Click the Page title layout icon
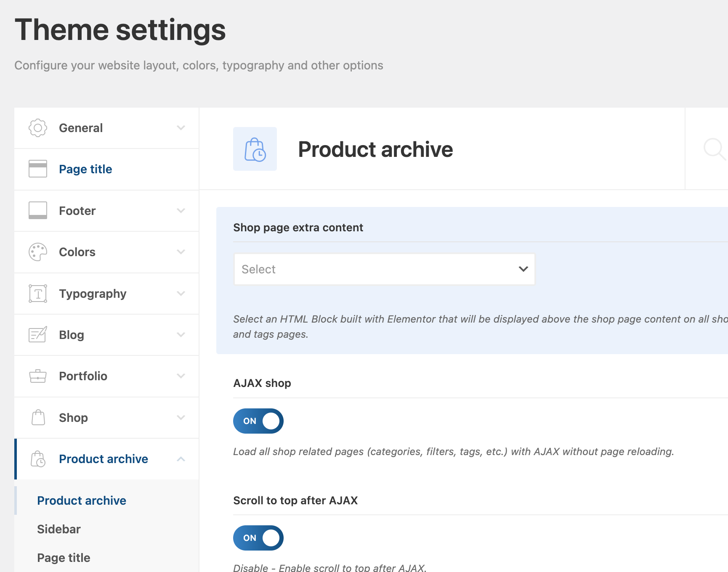Viewport: 728px width, 572px height. [38, 169]
